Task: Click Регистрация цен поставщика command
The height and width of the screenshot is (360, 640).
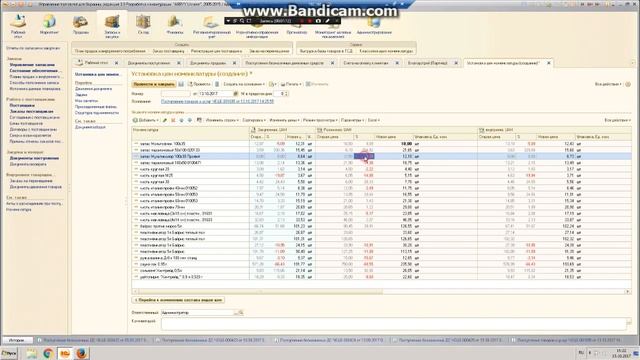Action: [216, 51]
